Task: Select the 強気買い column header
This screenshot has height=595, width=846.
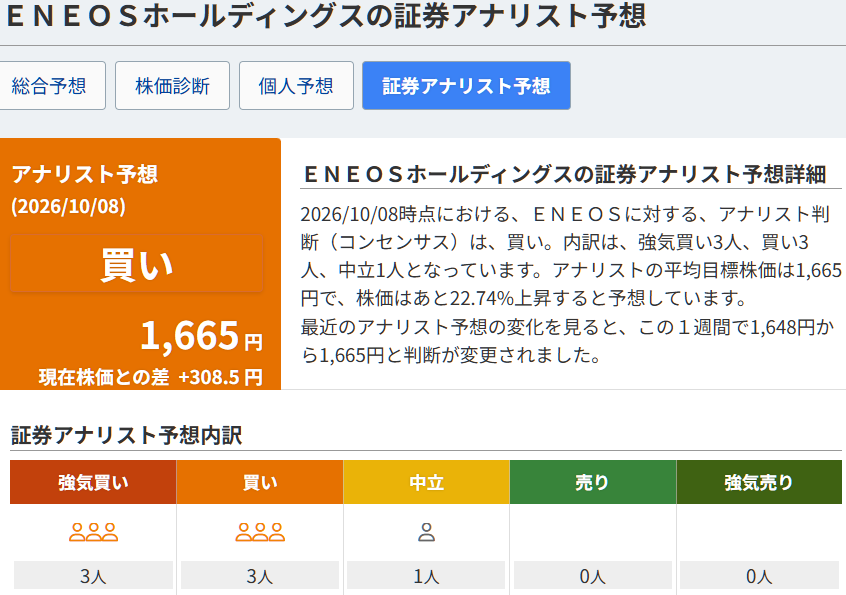Action: [x=93, y=482]
